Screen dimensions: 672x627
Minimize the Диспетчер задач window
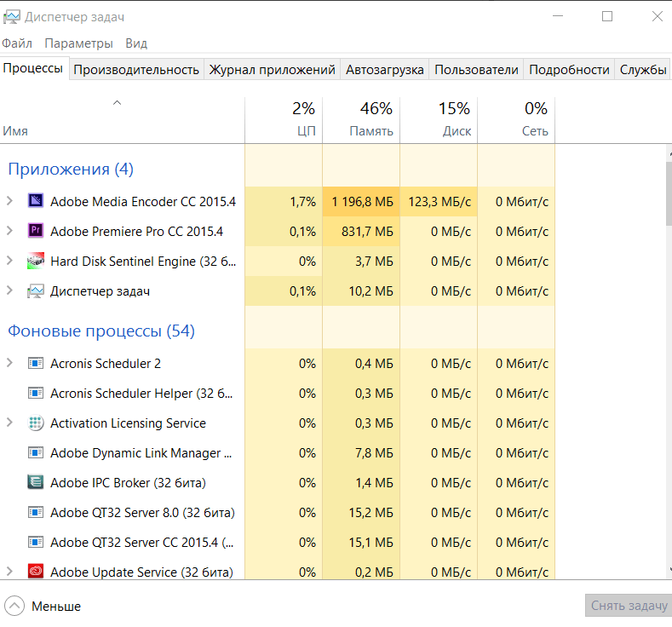pos(558,16)
